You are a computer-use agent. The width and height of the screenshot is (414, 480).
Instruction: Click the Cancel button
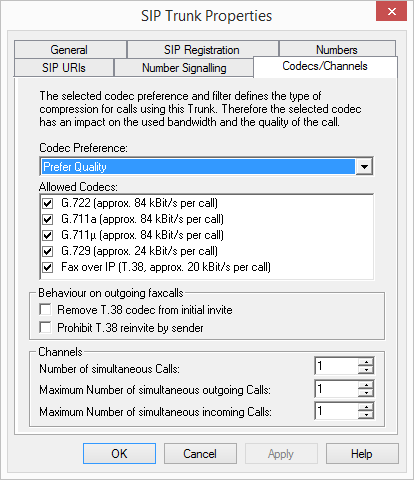tap(200, 454)
